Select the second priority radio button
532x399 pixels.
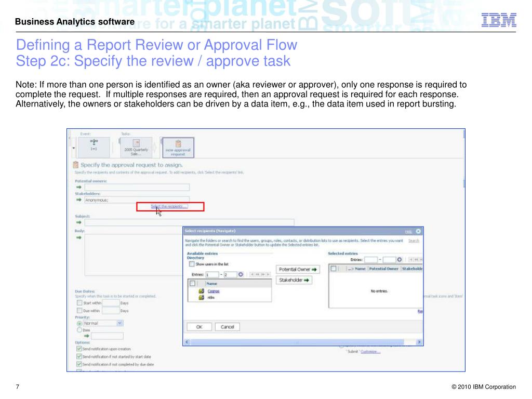[x=79, y=330]
